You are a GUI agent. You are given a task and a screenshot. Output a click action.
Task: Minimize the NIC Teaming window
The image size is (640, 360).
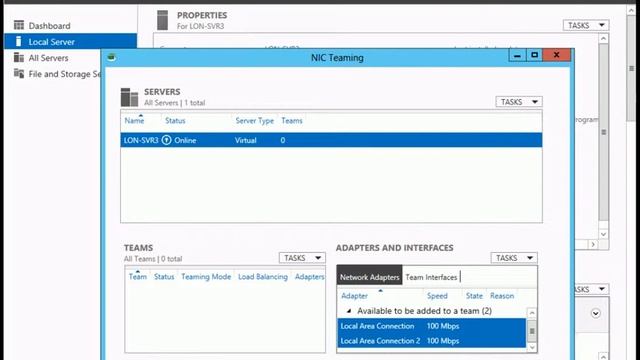[517, 55]
